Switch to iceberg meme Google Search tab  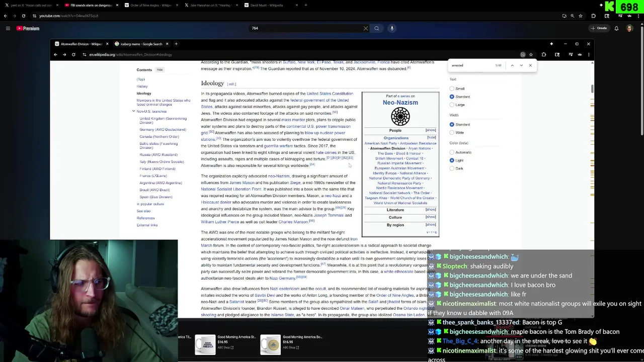(x=141, y=44)
